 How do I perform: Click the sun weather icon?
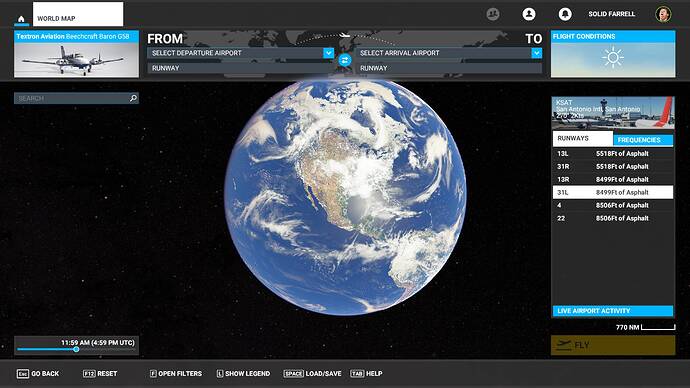pos(613,58)
